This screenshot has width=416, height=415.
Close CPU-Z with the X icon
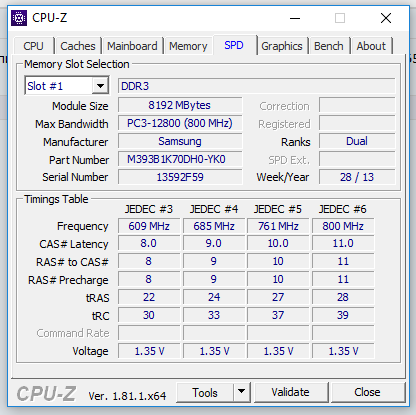[x=386, y=18]
